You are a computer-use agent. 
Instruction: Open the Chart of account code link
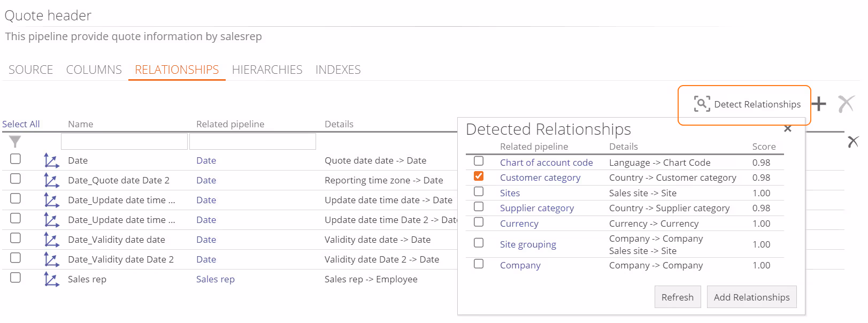[546, 163]
